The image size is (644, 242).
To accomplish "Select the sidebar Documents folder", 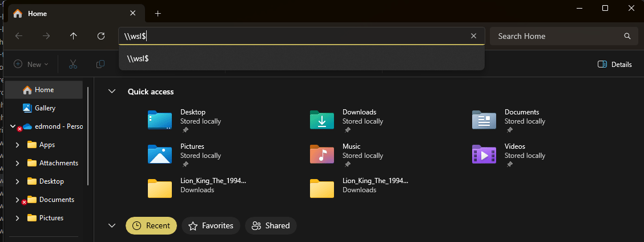I will point(50,200).
